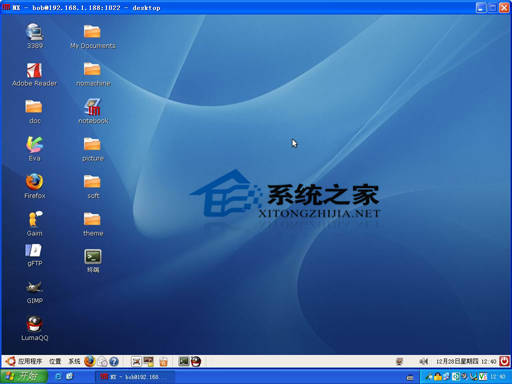This screenshot has height=384, width=512.
Task: Open the 系统 system menu
Action: click(74, 361)
